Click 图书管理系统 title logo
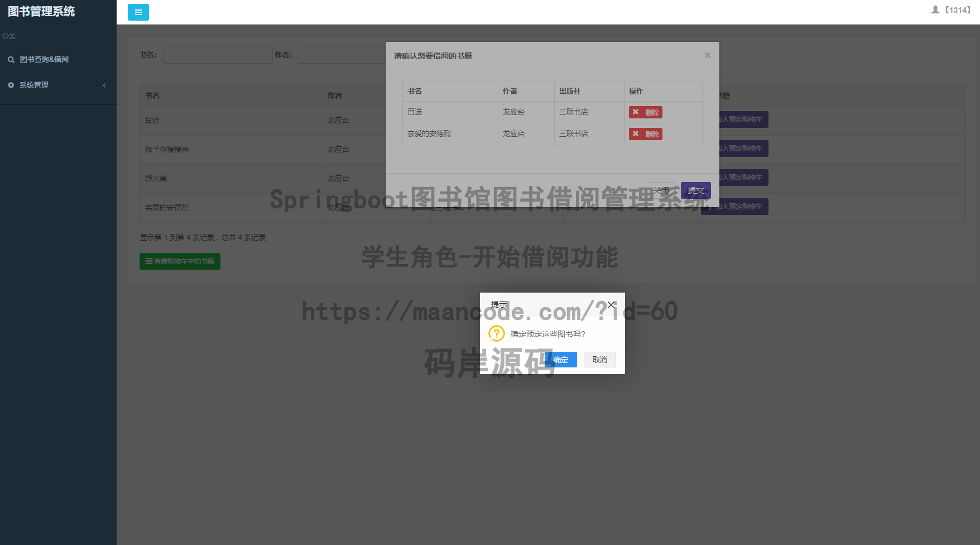This screenshot has width=980, height=545. pos(41,12)
